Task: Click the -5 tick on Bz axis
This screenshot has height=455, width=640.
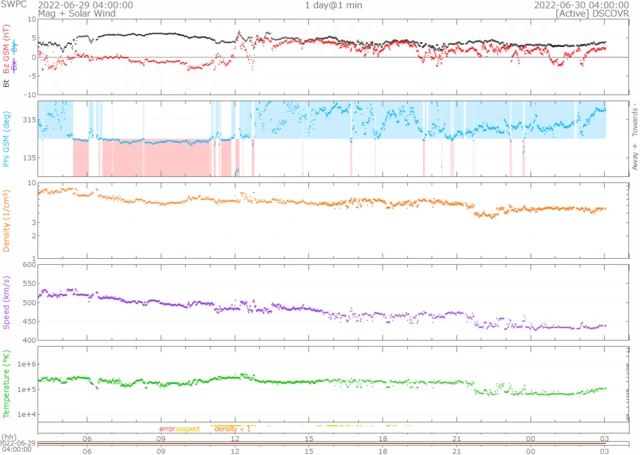Action: point(32,76)
